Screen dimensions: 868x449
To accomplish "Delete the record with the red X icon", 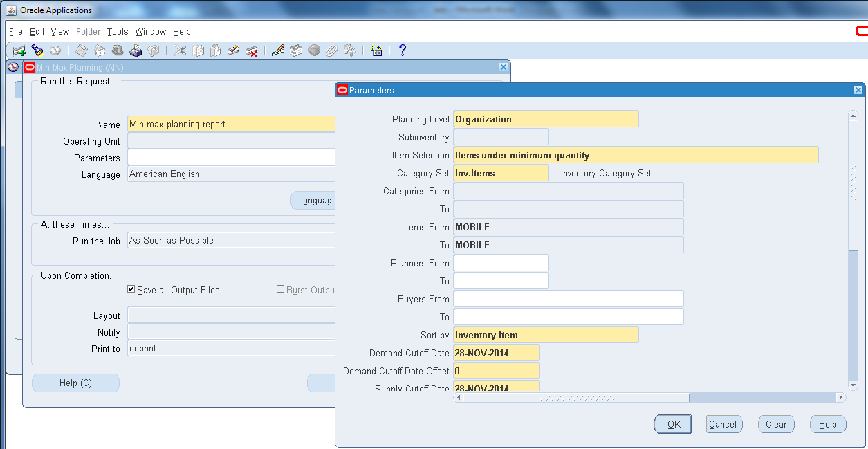I will 251,51.
